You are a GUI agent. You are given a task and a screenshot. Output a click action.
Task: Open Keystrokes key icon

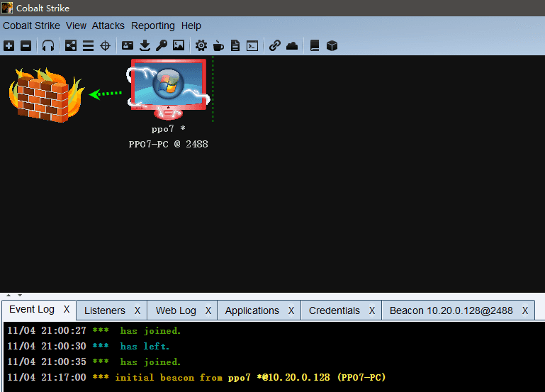162,45
